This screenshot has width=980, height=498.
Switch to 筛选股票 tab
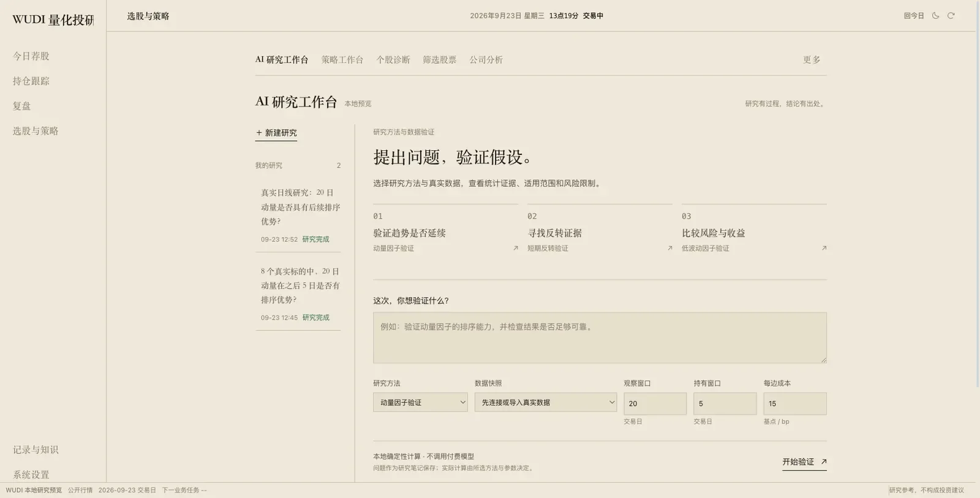coord(440,59)
